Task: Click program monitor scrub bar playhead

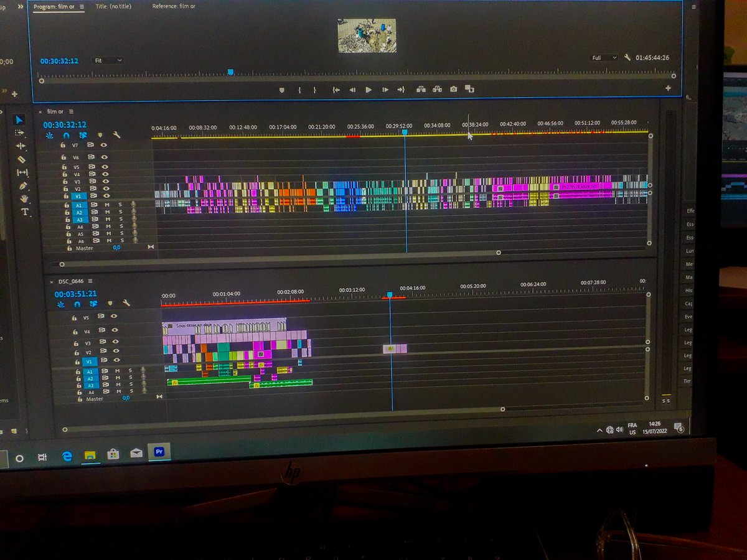Action: coord(230,73)
